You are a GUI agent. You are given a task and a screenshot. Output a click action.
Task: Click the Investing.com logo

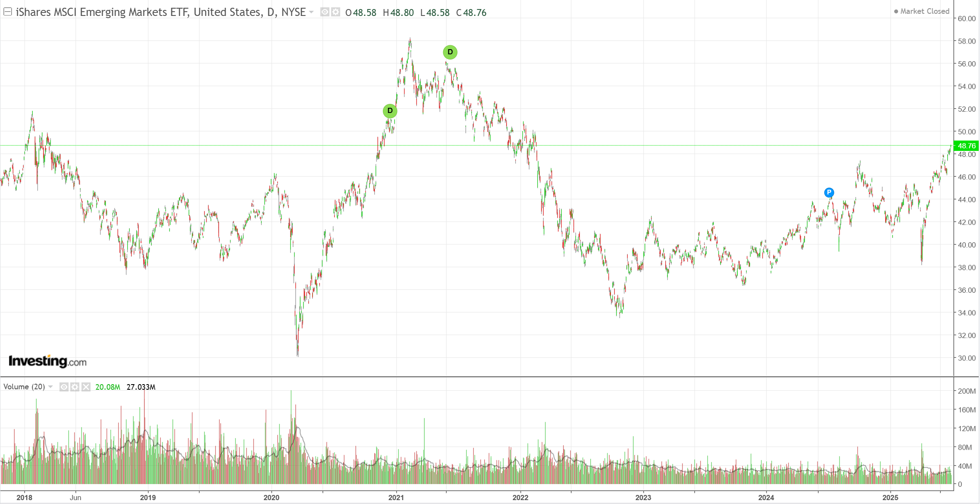(47, 361)
